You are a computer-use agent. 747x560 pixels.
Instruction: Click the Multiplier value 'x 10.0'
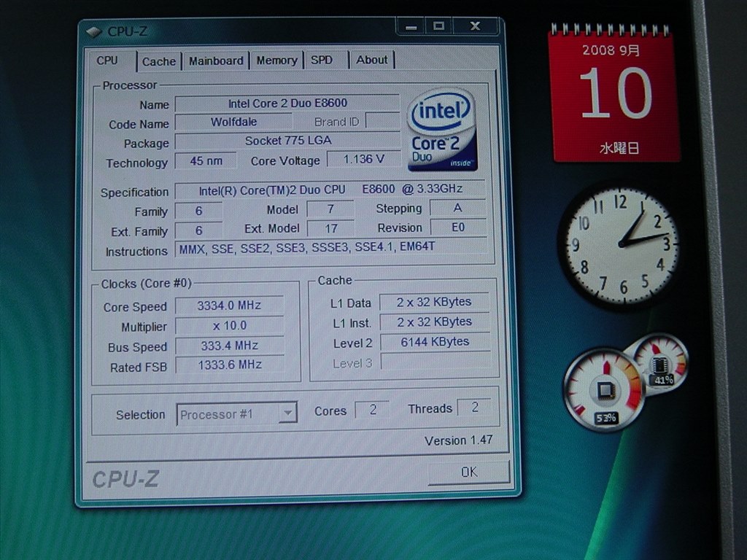[229, 326]
